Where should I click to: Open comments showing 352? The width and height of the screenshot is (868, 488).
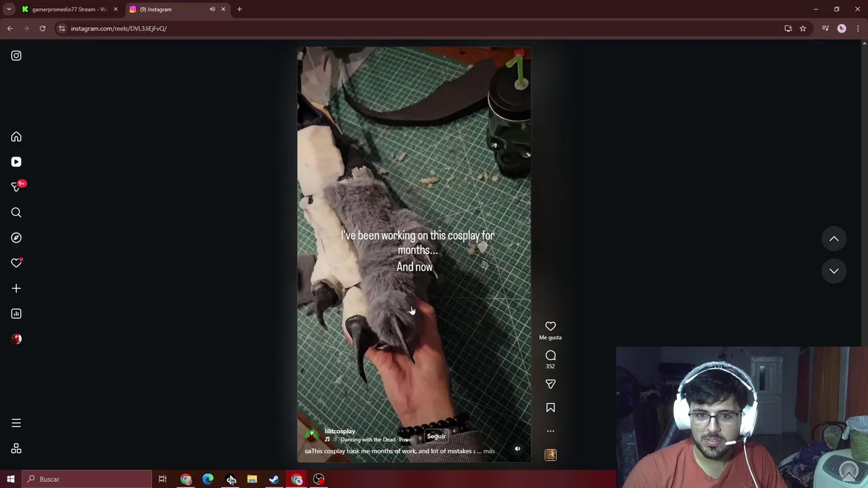tap(551, 359)
